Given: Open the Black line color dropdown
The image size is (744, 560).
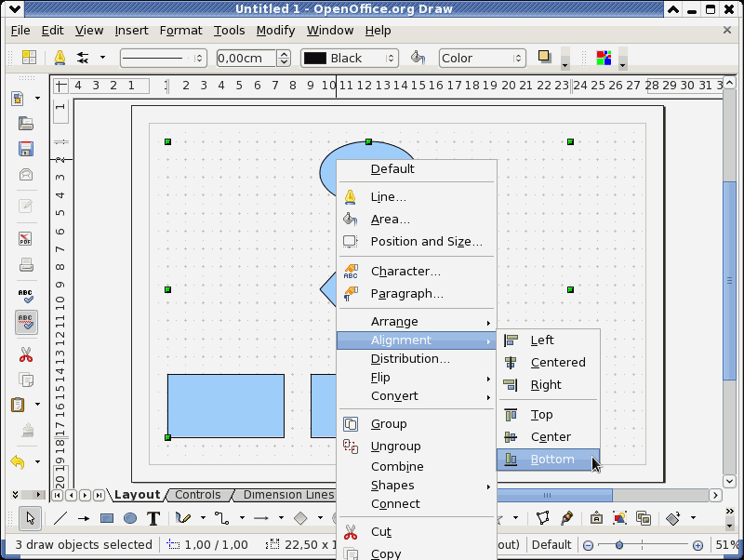Looking at the screenshot, I should pos(350,58).
